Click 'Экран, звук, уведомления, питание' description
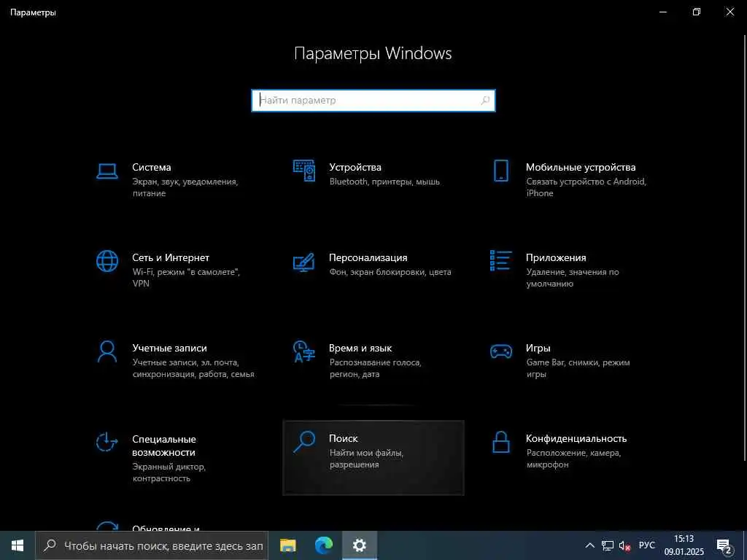Image resolution: width=747 pixels, height=560 pixels. point(185,187)
